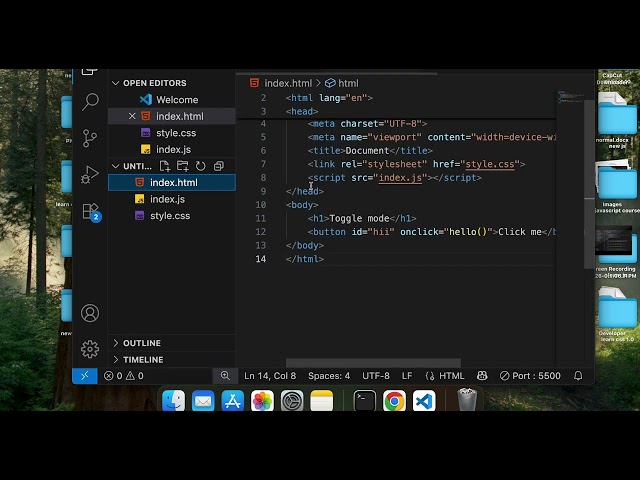
Task: Open Finder from the Dock
Action: coord(173,401)
